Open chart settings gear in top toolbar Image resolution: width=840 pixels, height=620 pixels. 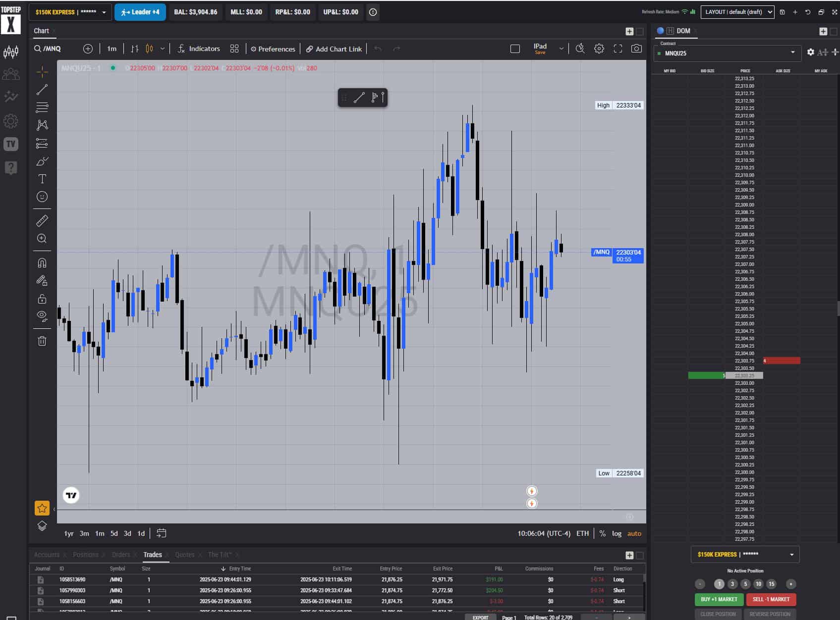[599, 49]
